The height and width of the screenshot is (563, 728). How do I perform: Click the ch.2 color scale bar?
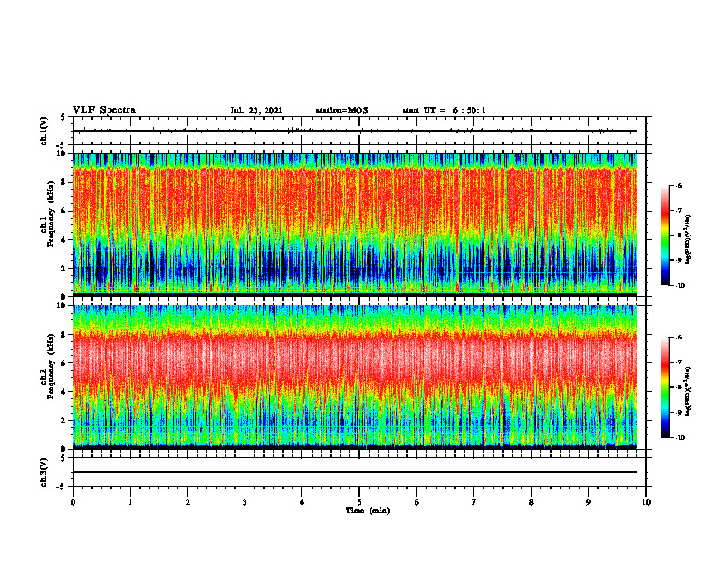click(665, 387)
